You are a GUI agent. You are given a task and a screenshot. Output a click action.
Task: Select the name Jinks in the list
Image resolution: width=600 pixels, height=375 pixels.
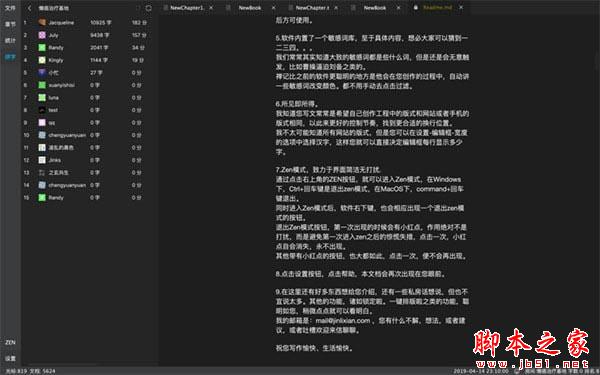[55, 160]
